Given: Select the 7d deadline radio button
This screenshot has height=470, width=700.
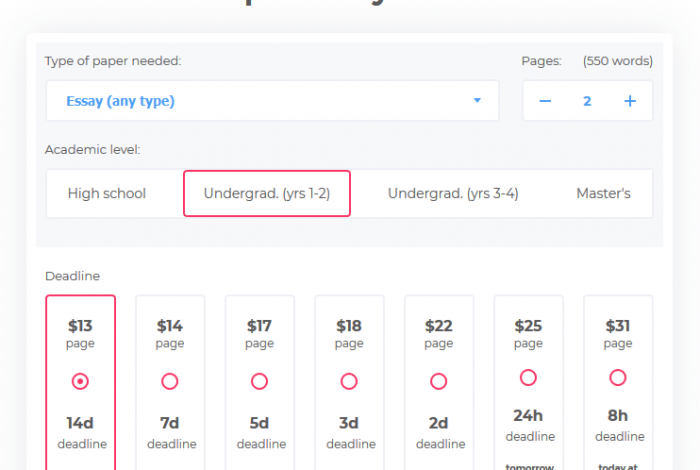Looking at the screenshot, I should [x=170, y=381].
